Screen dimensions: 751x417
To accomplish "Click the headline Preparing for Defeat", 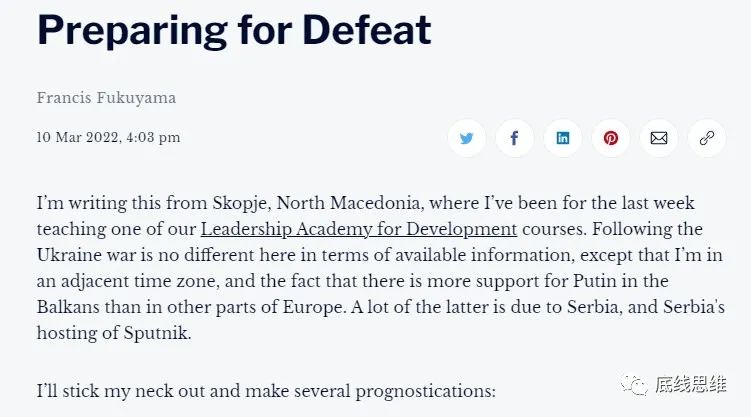I will tap(234, 31).
